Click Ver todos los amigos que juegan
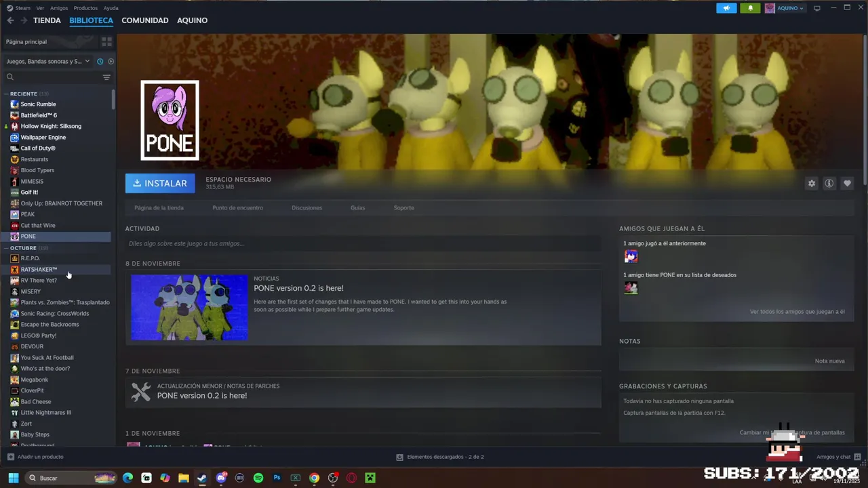 [x=797, y=312]
